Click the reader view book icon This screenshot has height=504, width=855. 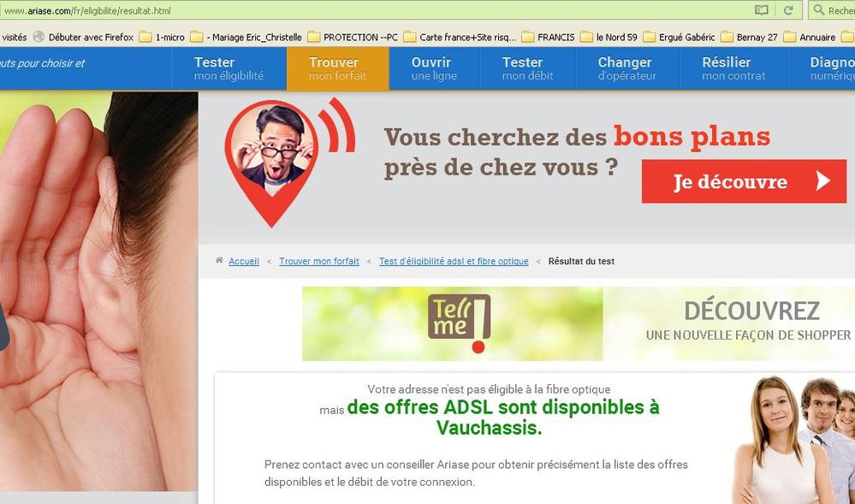click(x=761, y=10)
